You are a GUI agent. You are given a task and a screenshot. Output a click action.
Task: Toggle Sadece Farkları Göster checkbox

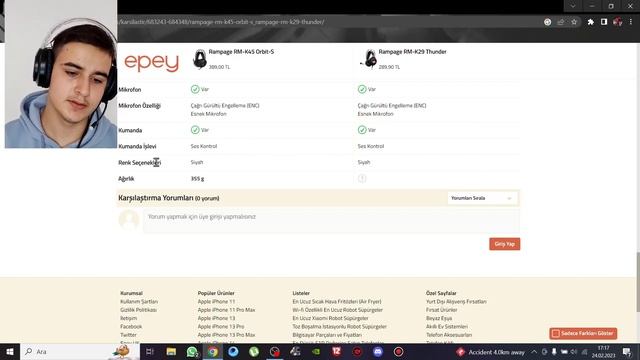556,333
